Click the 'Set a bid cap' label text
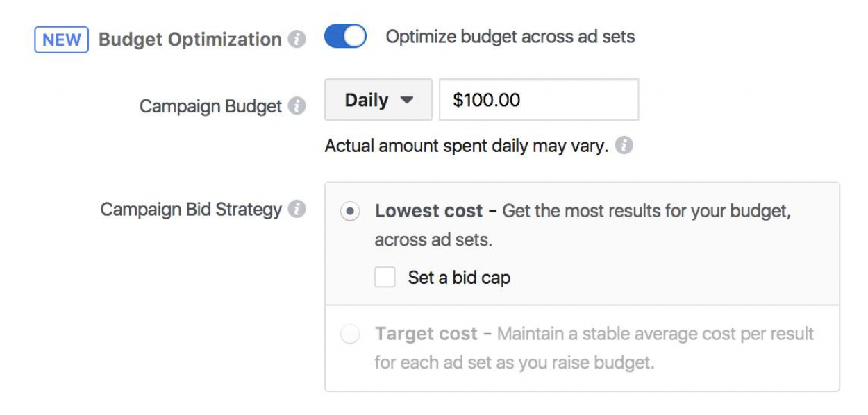 (x=459, y=278)
